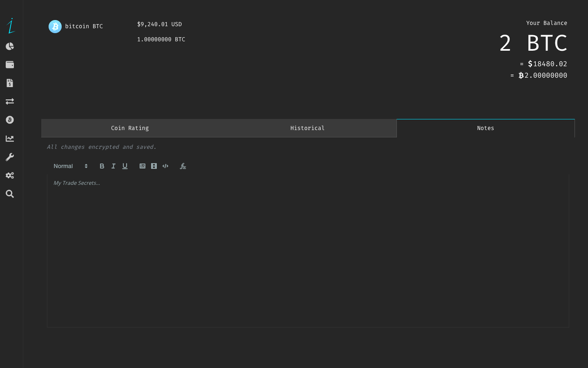
Task: Open the portfolio pie chart view
Action: 10,46
